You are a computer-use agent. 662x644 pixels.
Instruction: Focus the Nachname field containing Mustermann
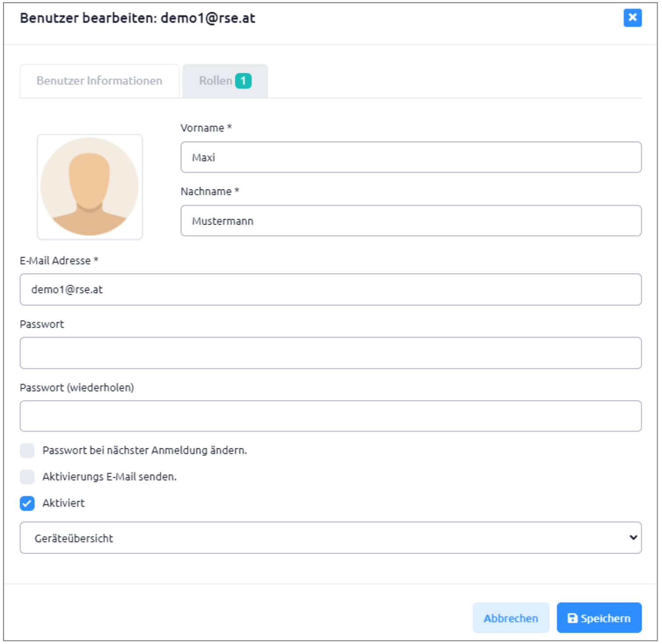coord(411,221)
